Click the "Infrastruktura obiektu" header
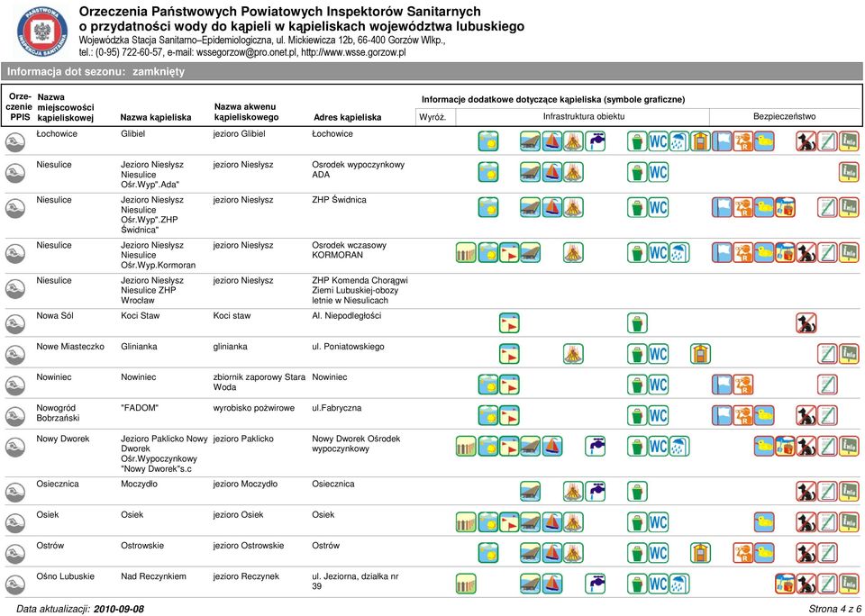The height and width of the screenshot is (616, 865). (x=584, y=116)
